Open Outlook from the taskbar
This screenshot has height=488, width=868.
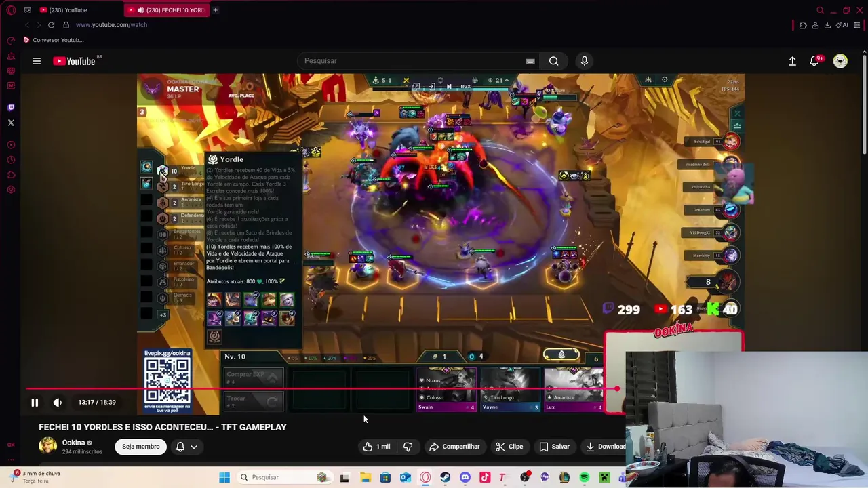(x=406, y=478)
